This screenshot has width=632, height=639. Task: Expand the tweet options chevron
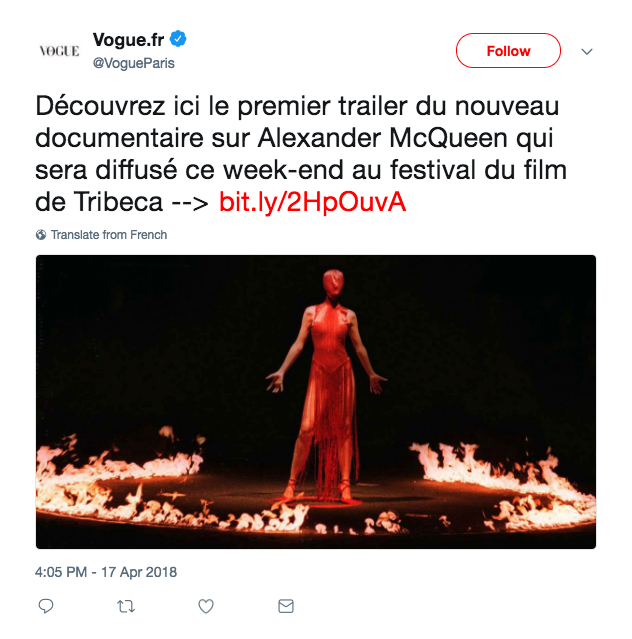point(587,51)
